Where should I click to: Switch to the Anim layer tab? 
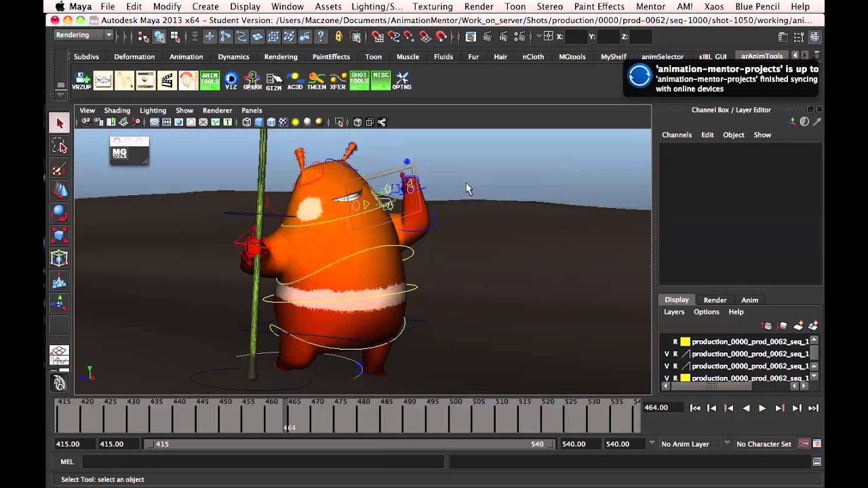click(749, 300)
